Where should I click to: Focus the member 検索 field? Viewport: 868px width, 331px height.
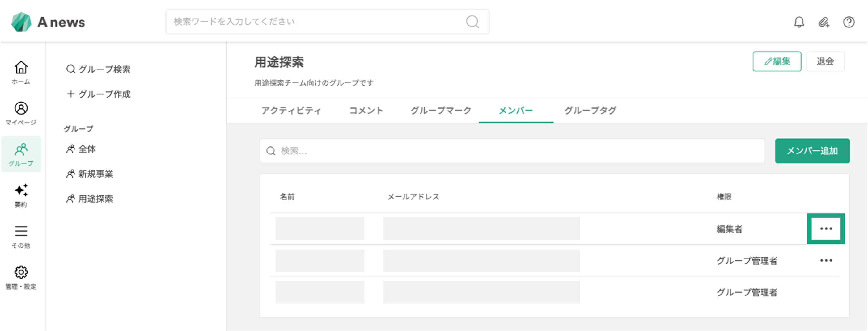pos(512,151)
